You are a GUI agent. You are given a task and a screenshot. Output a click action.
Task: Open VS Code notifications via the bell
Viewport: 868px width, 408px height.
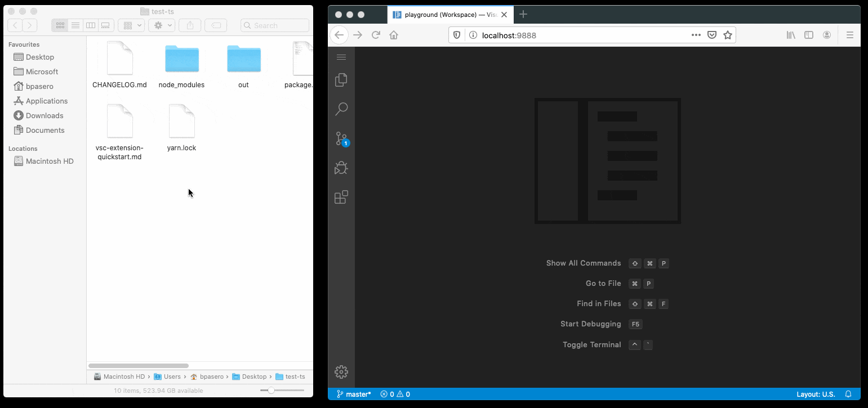848,394
